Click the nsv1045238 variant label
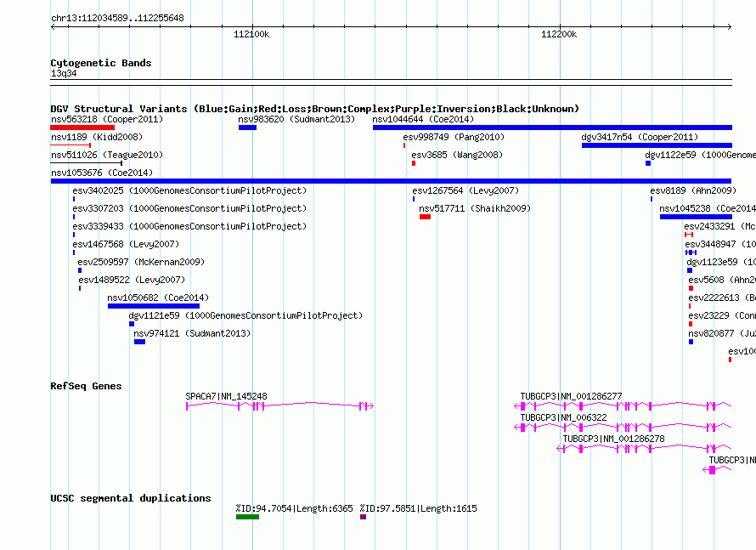756x550 pixels. pyautogui.click(x=708, y=208)
